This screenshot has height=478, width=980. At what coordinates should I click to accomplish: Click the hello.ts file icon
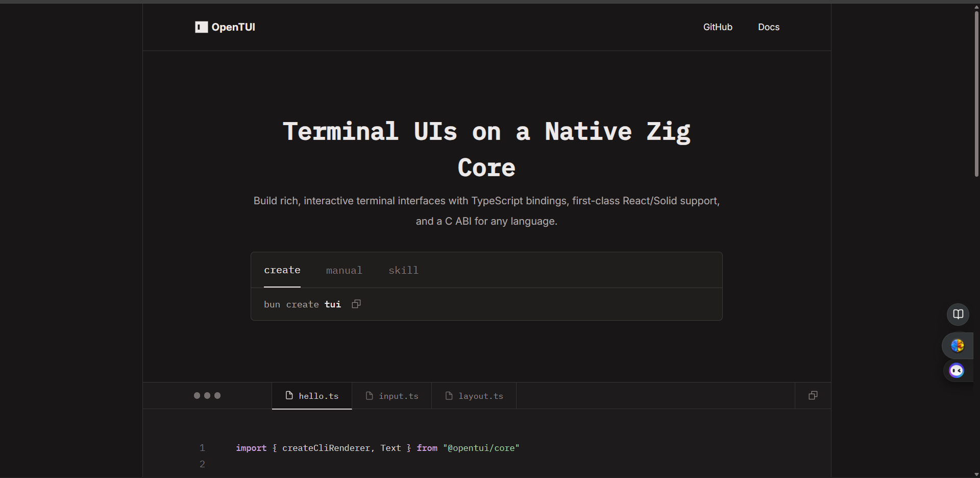[x=289, y=395]
